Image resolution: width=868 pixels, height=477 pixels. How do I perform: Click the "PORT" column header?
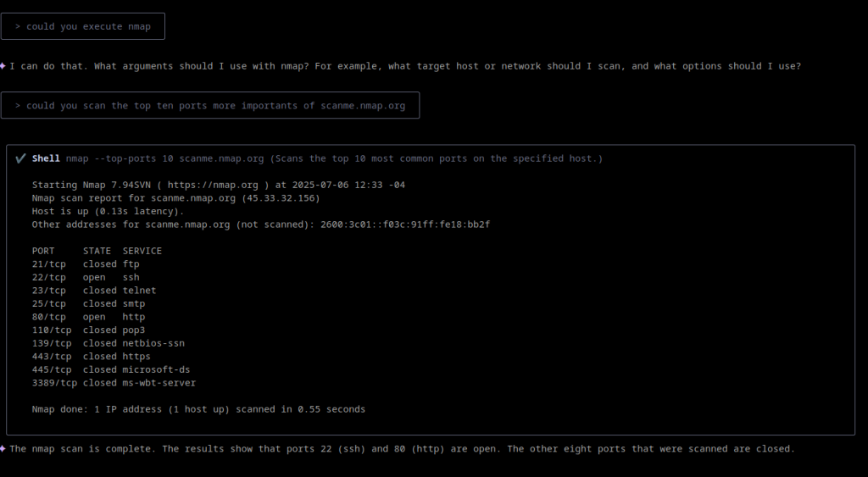(43, 252)
